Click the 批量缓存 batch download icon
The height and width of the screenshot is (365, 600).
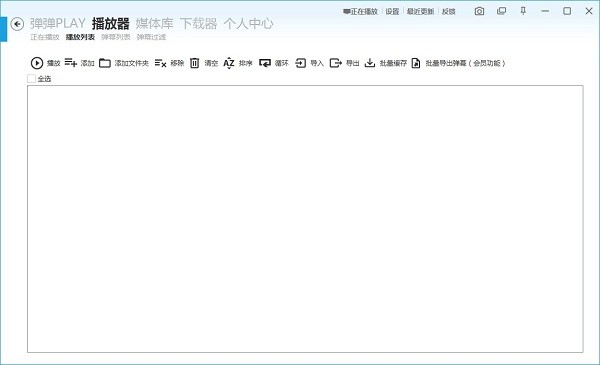click(370, 63)
